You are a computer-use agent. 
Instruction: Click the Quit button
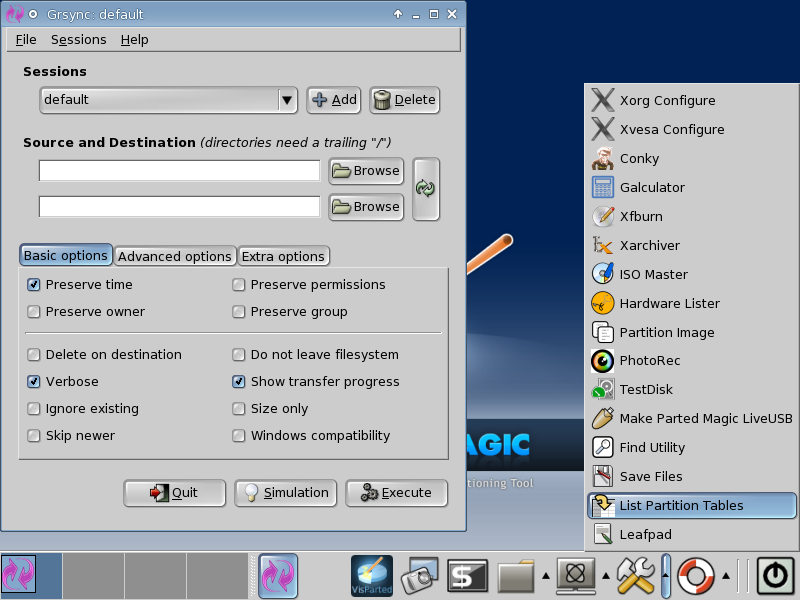pyautogui.click(x=174, y=493)
